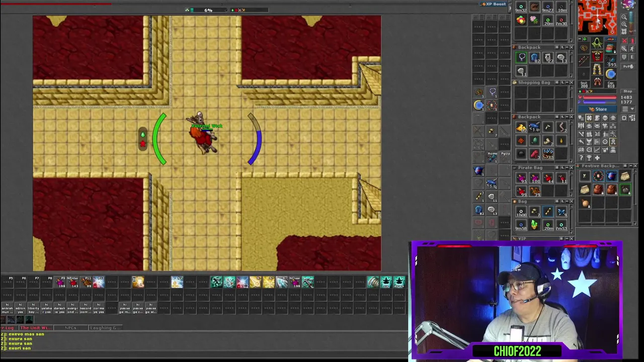This screenshot has height=362, width=644.
Task: Open the skull icon in control panel
Action: pos(605,118)
